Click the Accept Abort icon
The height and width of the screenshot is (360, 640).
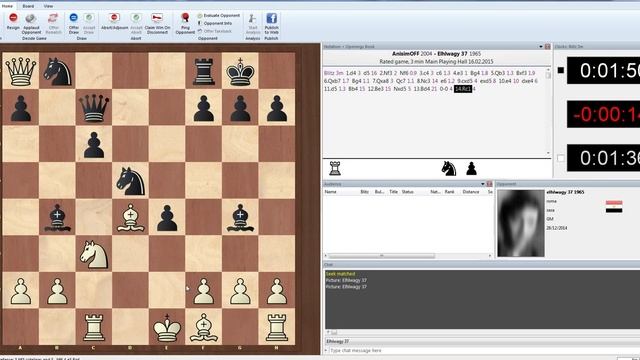[x=136, y=23]
